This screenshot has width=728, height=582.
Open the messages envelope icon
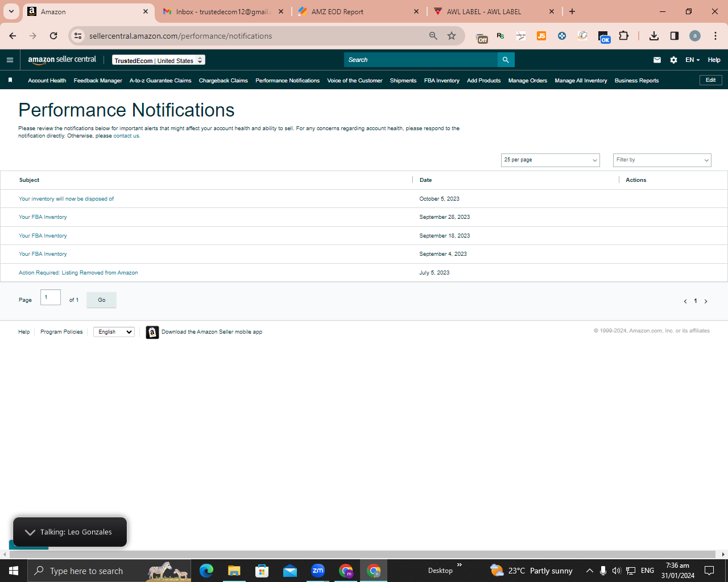(x=657, y=60)
